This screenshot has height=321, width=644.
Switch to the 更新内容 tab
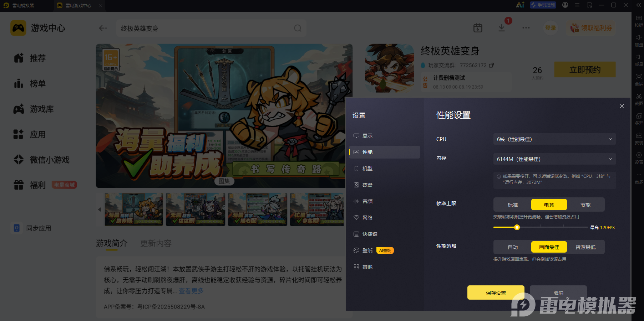coord(156,243)
